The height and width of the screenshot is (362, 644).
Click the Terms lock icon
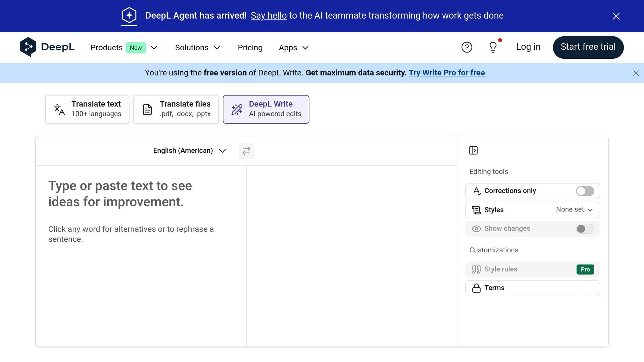(x=476, y=288)
